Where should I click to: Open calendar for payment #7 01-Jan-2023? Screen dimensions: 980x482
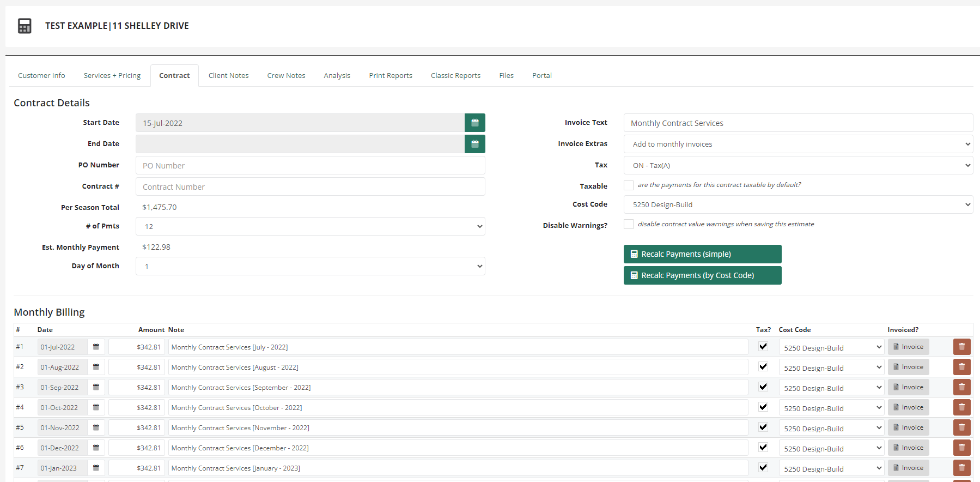[x=96, y=468]
